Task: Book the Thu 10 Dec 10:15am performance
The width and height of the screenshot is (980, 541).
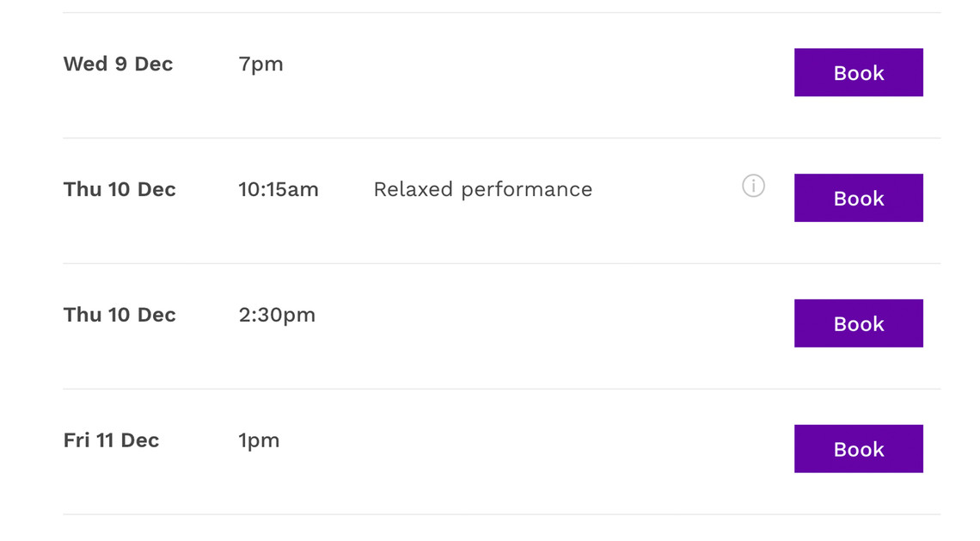Action: pos(858,198)
